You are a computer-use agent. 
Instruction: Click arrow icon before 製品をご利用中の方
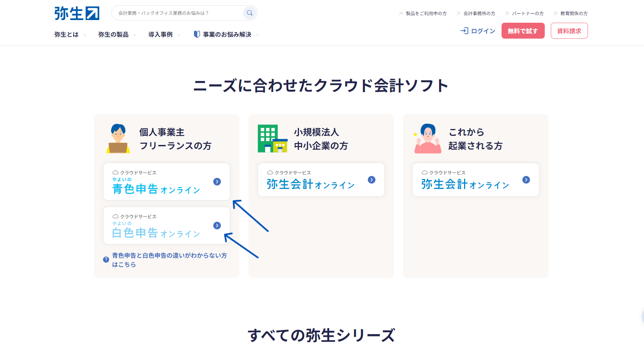click(x=401, y=13)
